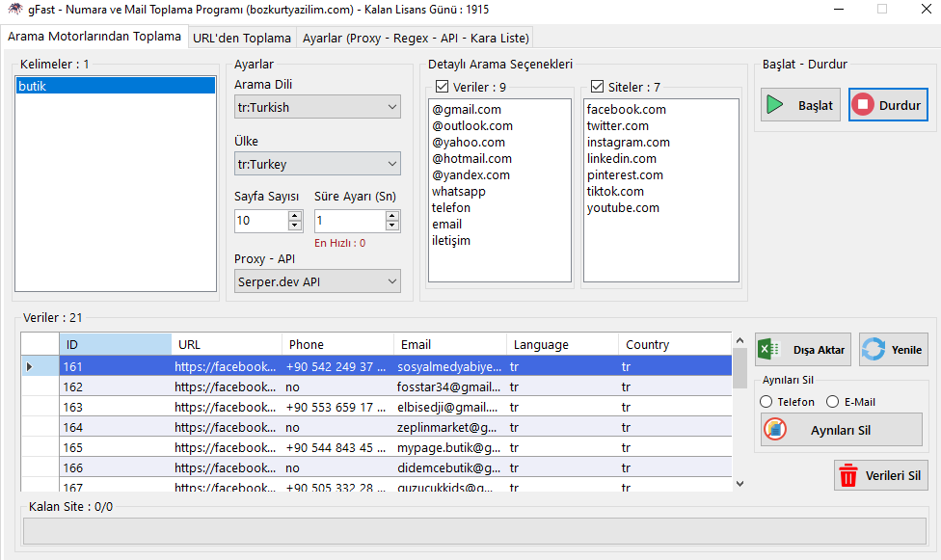
Task: Click the duplicate-remove icon on Aynıları Sil
Action: click(x=775, y=430)
